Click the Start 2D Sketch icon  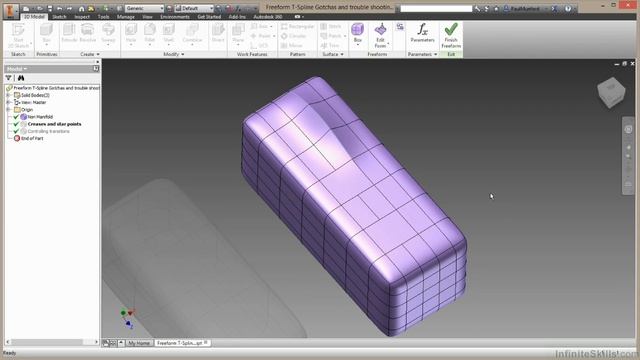point(18,29)
